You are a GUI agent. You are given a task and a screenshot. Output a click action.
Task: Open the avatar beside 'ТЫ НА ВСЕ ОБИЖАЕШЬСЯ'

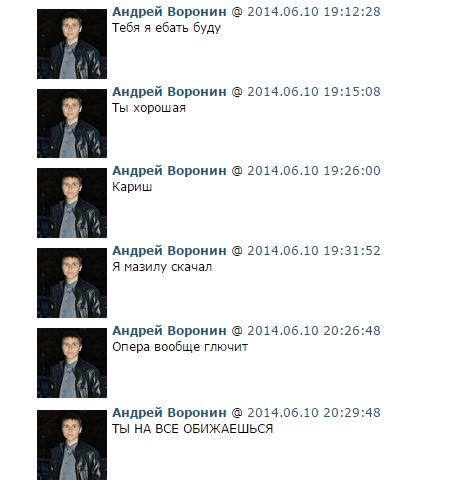pos(72,445)
